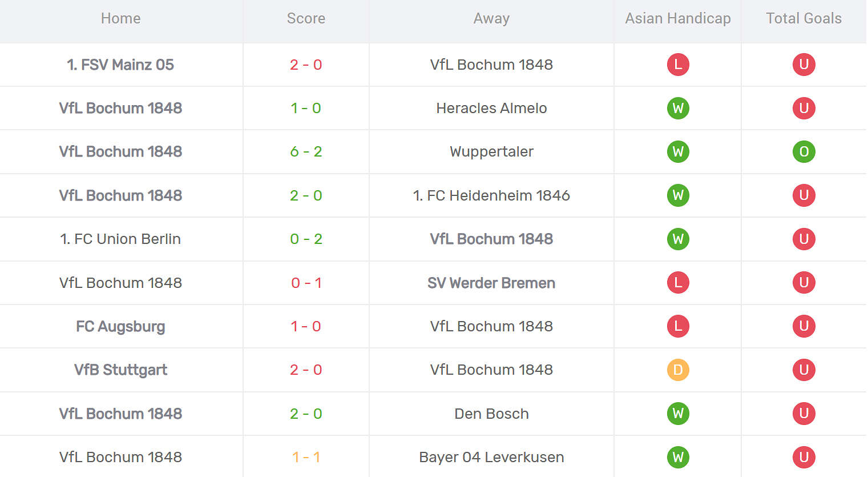This screenshot has height=477, width=868.
Task: Select the Asian Handicap column header
Action: point(678,18)
